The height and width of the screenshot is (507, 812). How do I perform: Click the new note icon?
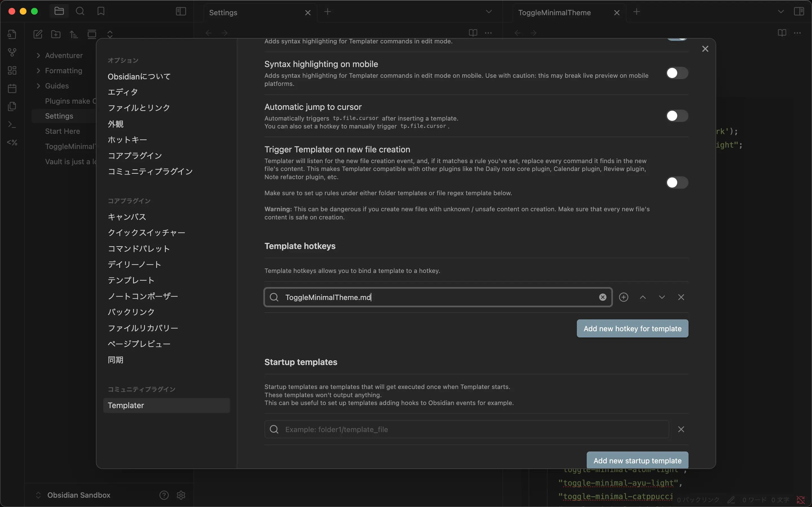pos(38,34)
